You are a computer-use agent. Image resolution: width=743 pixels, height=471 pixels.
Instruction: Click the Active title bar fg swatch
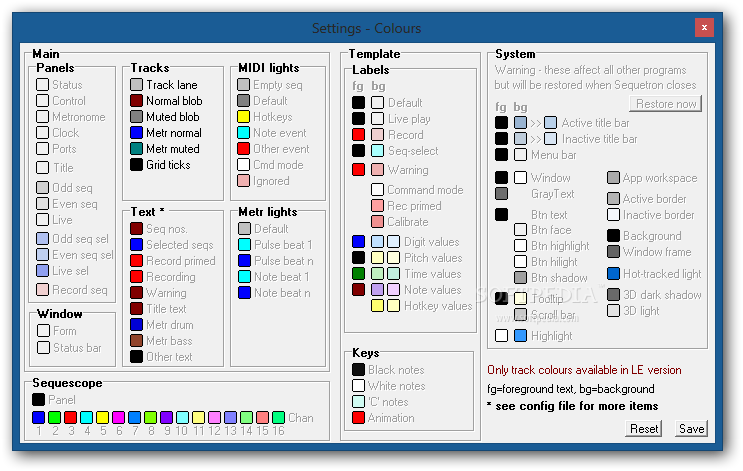(x=501, y=123)
